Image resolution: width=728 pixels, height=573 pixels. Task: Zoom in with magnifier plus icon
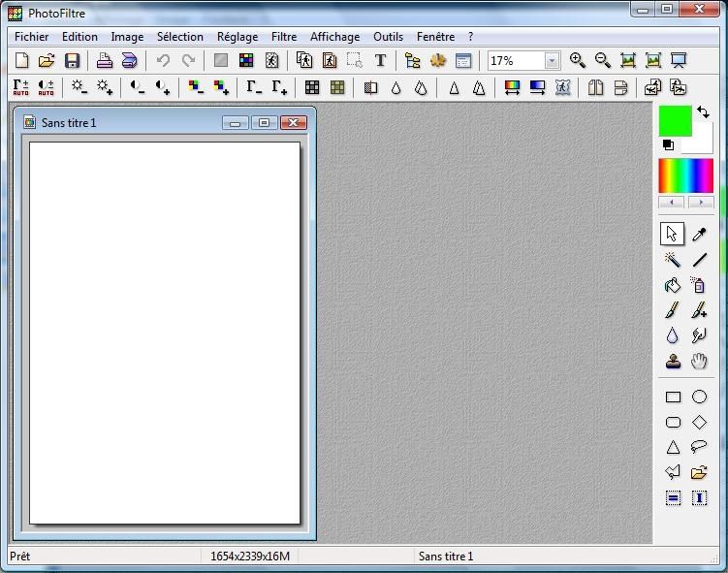pos(577,60)
